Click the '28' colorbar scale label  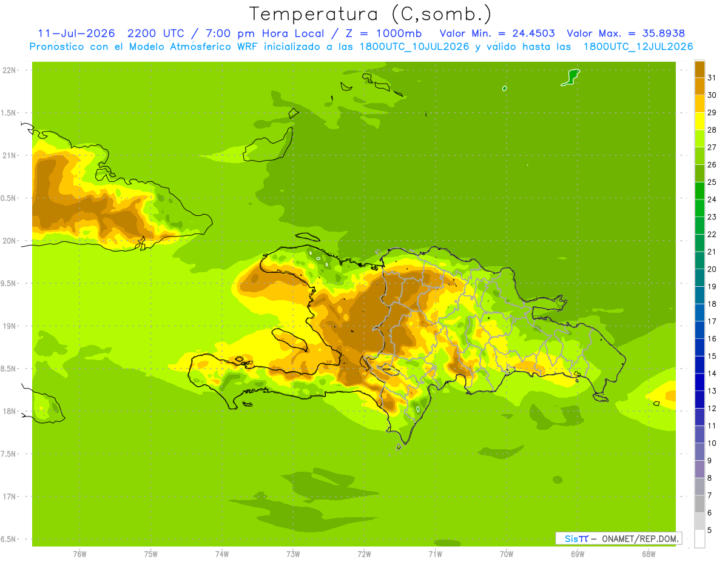pos(712,130)
